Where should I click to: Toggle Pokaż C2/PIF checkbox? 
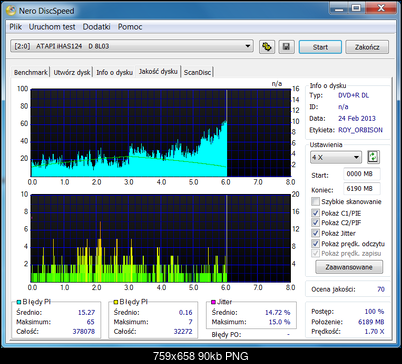pos(315,222)
